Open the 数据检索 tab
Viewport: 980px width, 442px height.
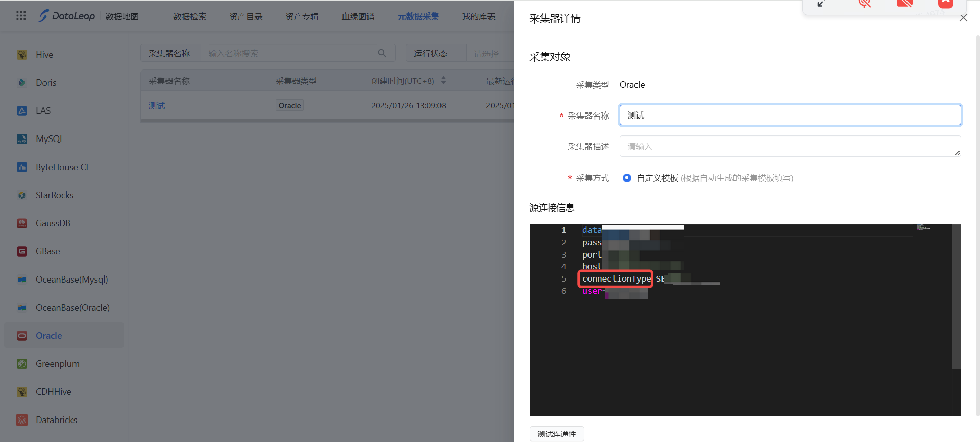coord(190,16)
